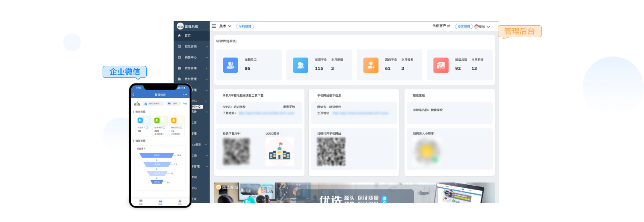Click the red 班级总数 class icon
The width and height of the screenshot is (644, 222).
click(x=441, y=65)
